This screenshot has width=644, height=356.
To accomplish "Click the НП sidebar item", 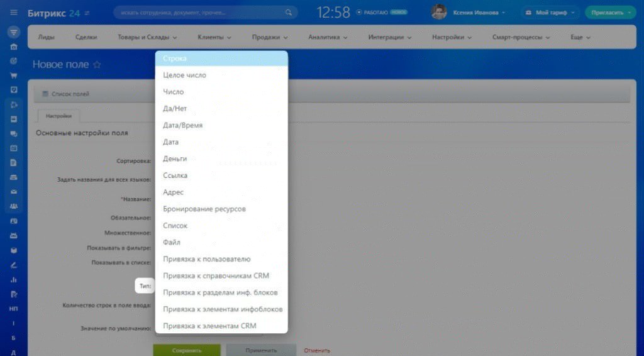I will (x=14, y=309).
